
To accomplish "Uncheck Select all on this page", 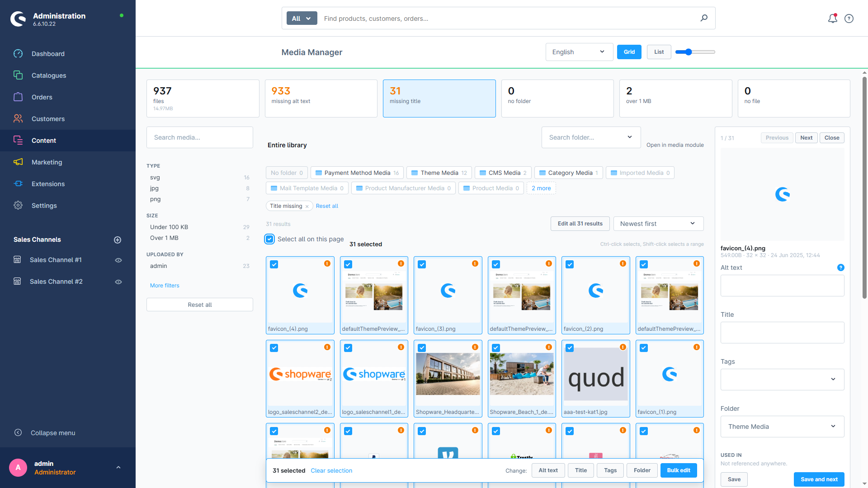I will click(269, 239).
